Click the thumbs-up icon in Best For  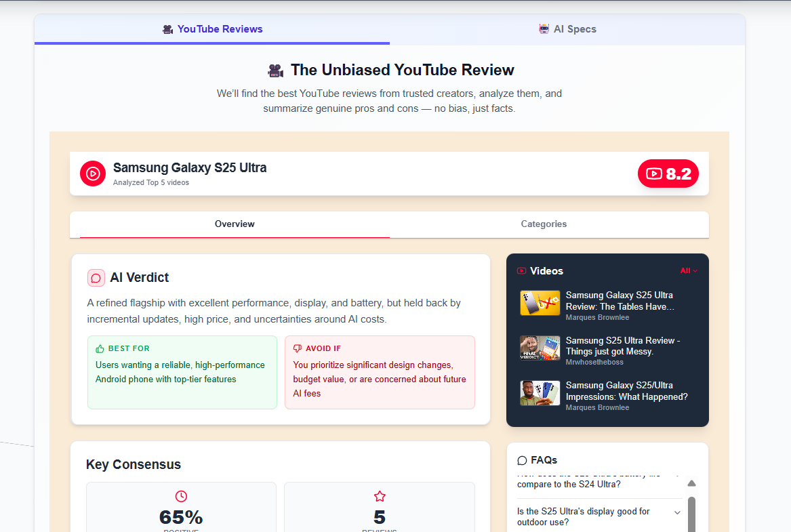coord(100,348)
